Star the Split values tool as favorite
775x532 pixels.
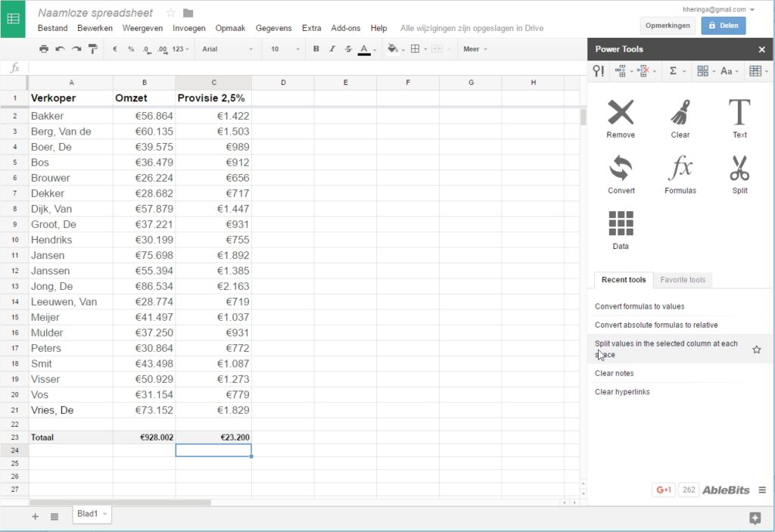coord(756,350)
